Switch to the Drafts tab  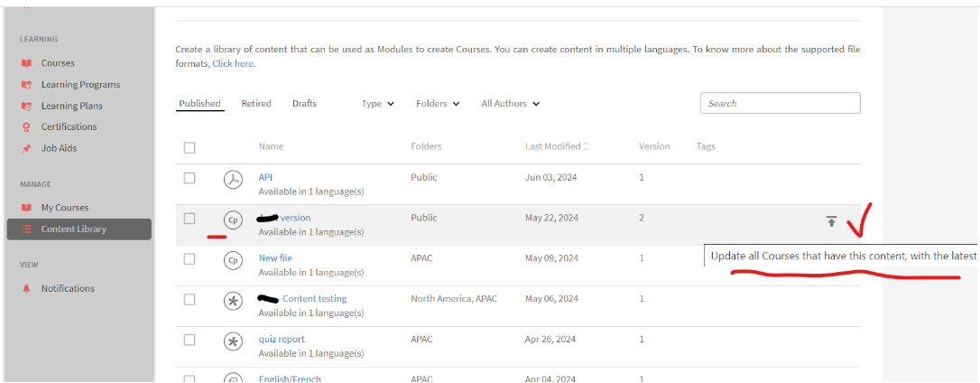[x=304, y=104]
